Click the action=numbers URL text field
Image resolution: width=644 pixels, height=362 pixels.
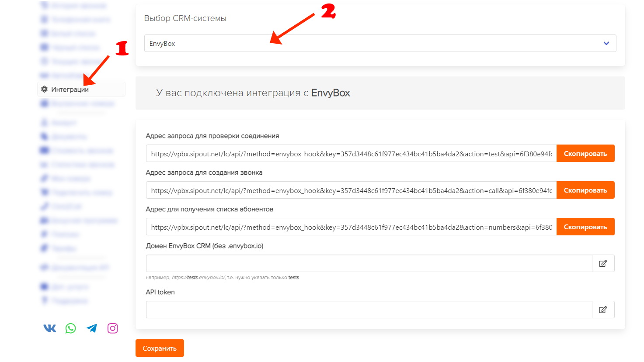tap(351, 227)
